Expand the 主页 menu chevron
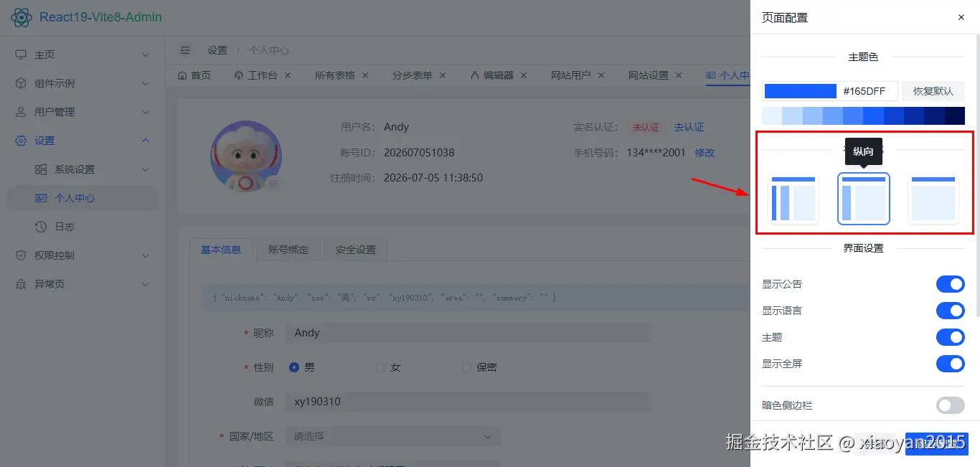The width and height of the screenshot is (980, 467). coord(146,55)
